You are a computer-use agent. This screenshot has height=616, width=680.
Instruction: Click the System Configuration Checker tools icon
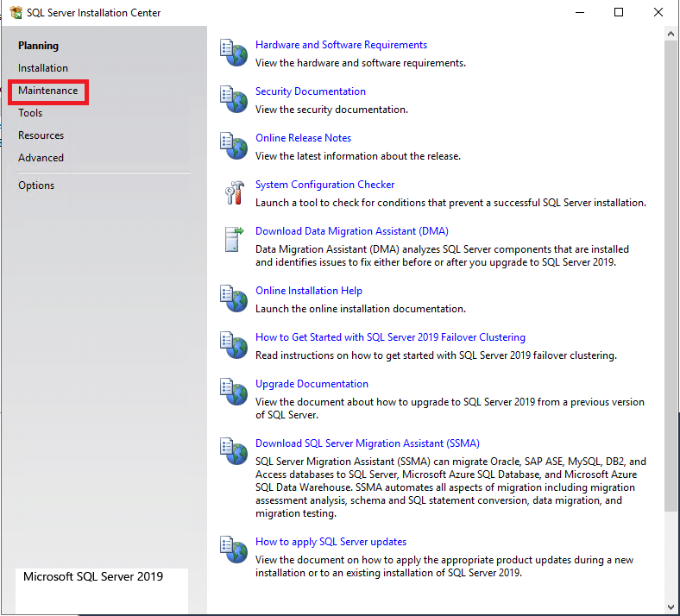click(234, 192)
